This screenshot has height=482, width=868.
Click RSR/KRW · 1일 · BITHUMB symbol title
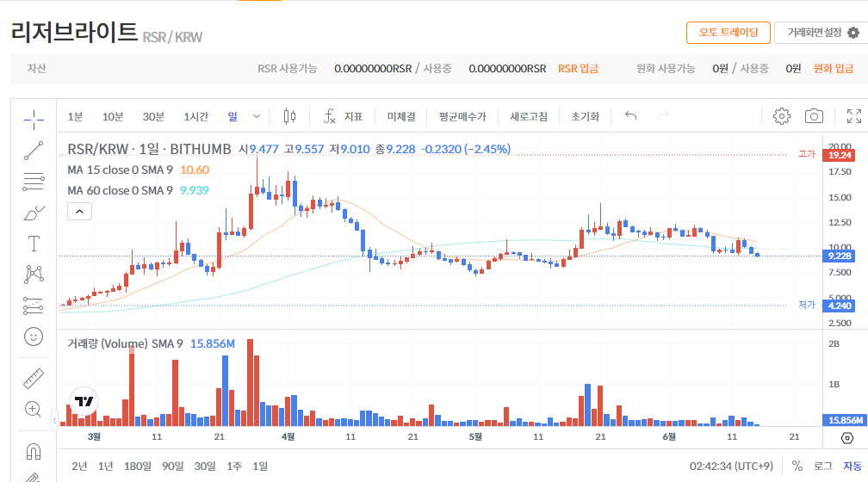coord(149,149)
